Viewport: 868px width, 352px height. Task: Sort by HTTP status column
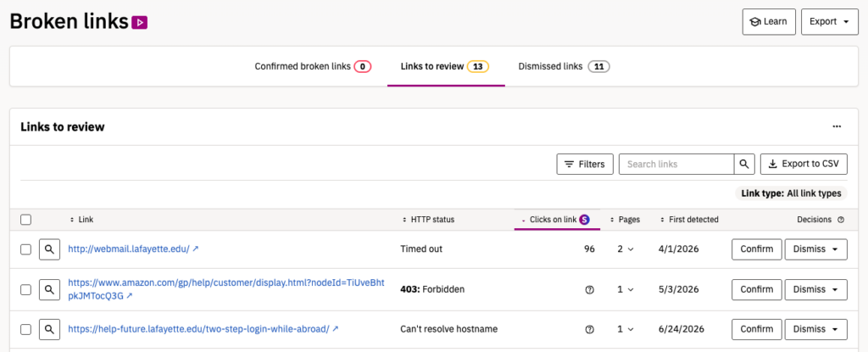428,220
